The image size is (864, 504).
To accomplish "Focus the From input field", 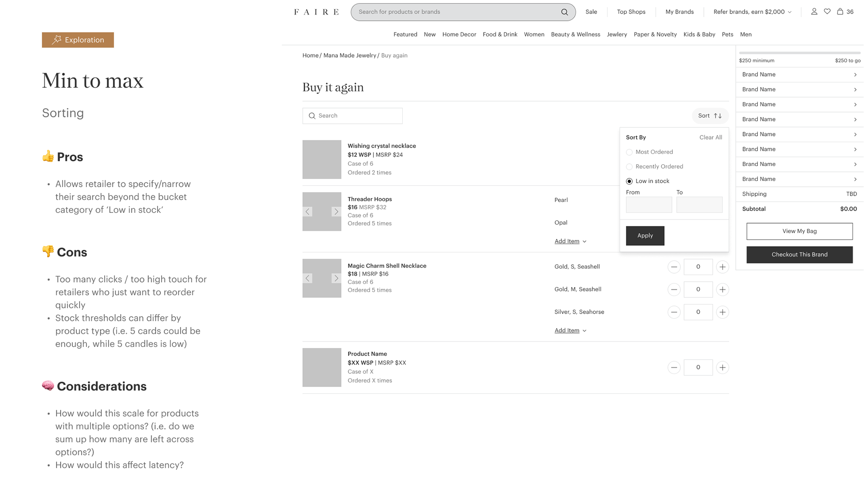I will (x=649, y=205).
